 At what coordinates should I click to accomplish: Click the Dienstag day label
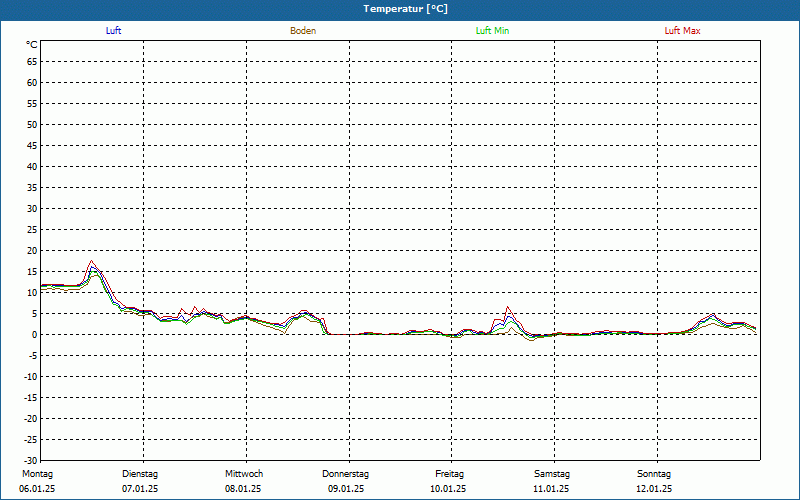140,474
